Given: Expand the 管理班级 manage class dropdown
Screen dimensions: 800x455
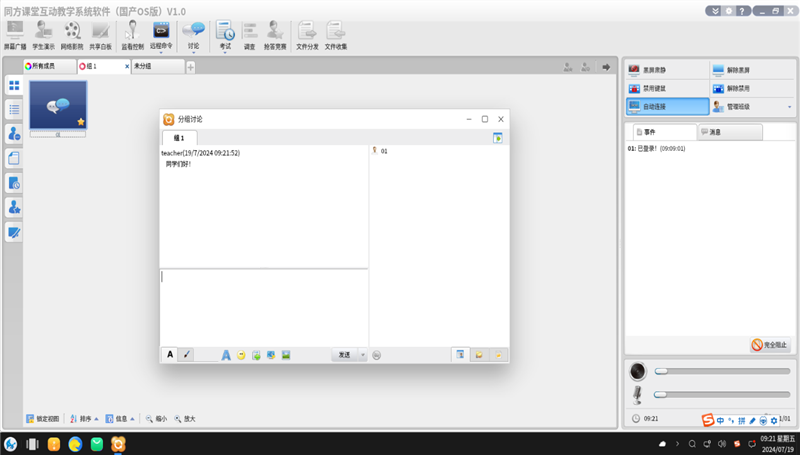Looking at the screenshot, I should [x=789, y=107].
